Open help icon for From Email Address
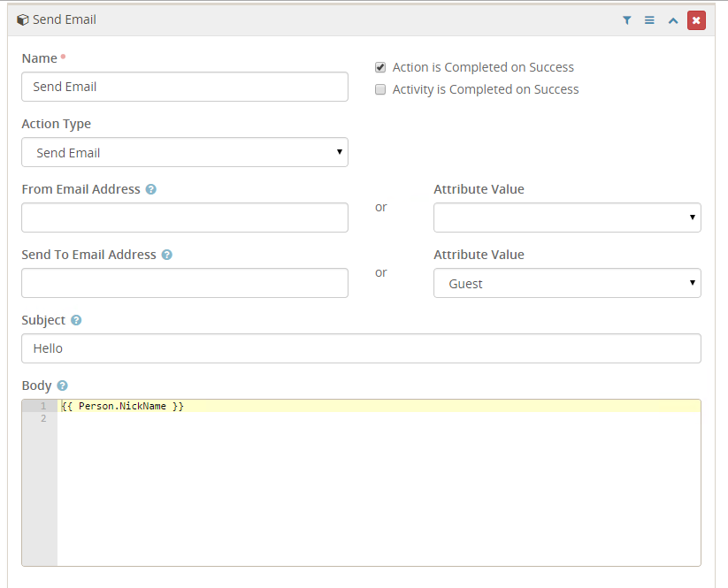 (x=151, y=189)
